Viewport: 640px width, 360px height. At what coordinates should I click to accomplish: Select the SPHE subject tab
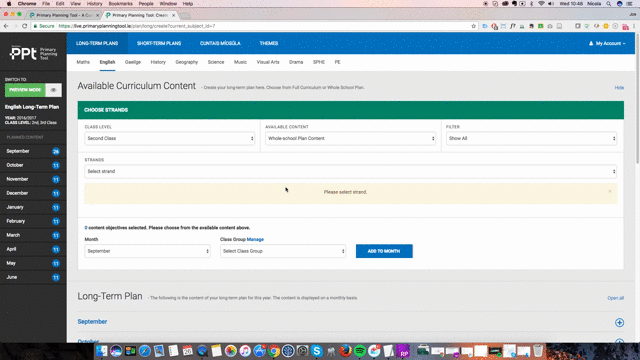(319, 62)
